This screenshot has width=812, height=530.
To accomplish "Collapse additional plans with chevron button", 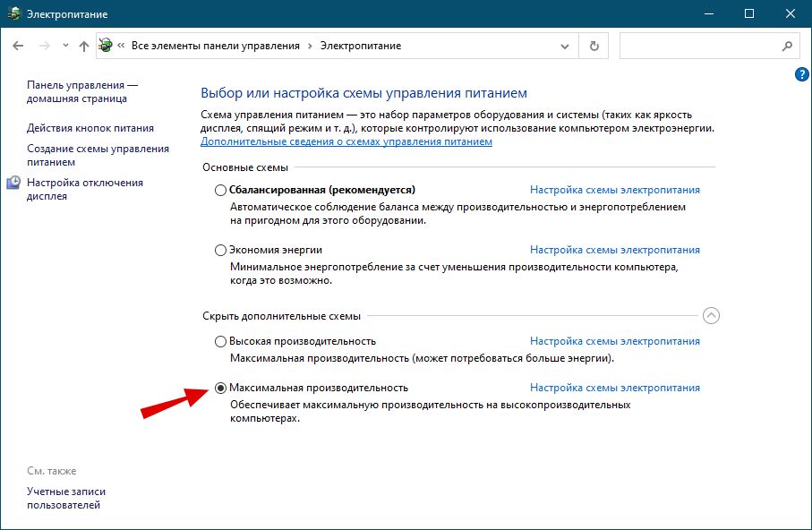I will tap(712, 316).
